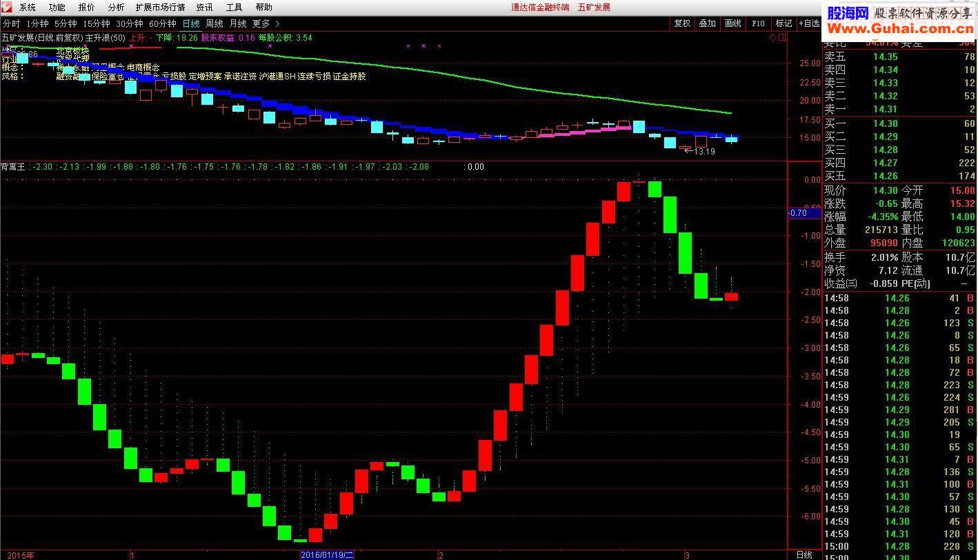Image resolution: width=978 pixels, height=560 pixels.
Task: Click the 画线 drawing button
Action: [x=732, y=23]
